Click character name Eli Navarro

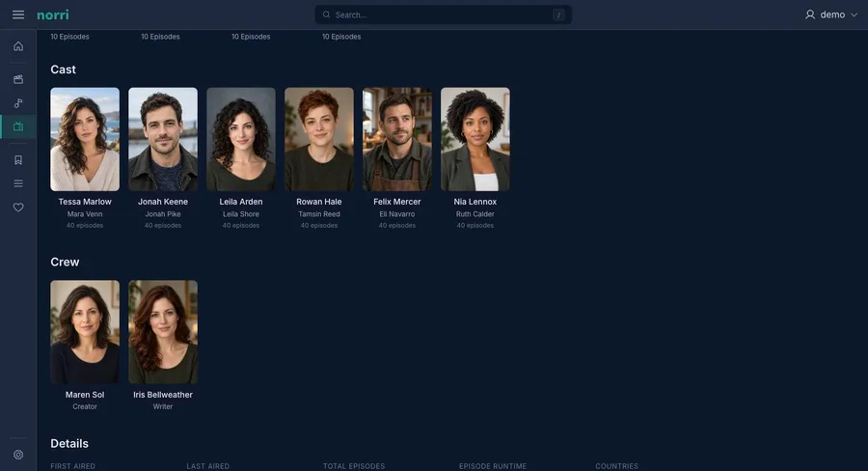tap(397, 214)
